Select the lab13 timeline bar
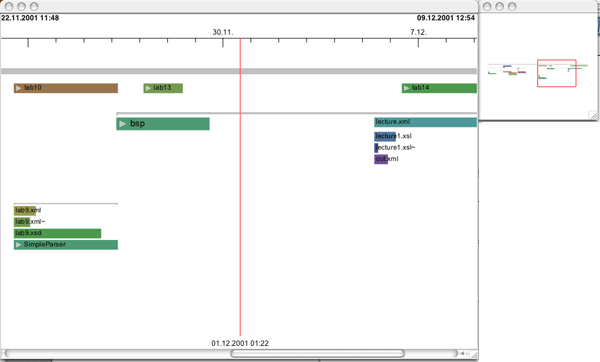The image size is (600, 362). (163, 88)
